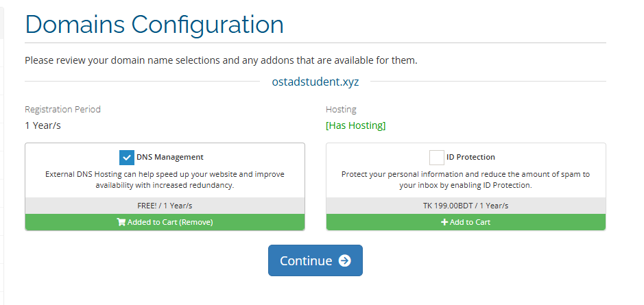Click the DNS Management label text
This screenshot has height=305, width=644.
tap(169, 158)
